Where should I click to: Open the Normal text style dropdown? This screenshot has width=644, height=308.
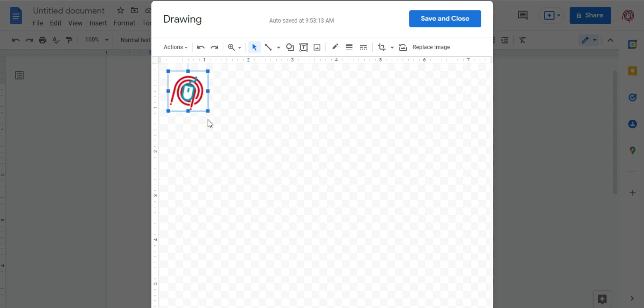[x=135, y=40]
